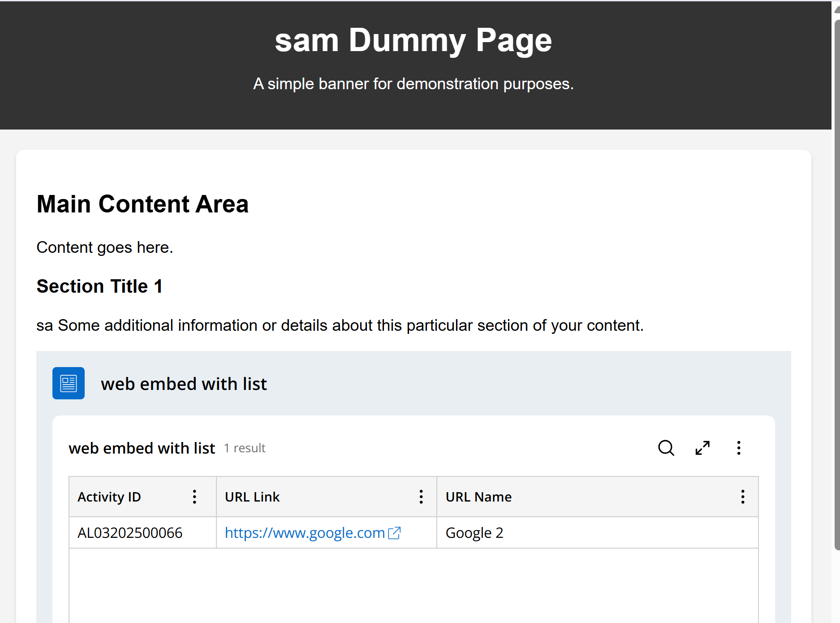Open the list's more options menu
The image size is (840, 623).
point(739,448)
